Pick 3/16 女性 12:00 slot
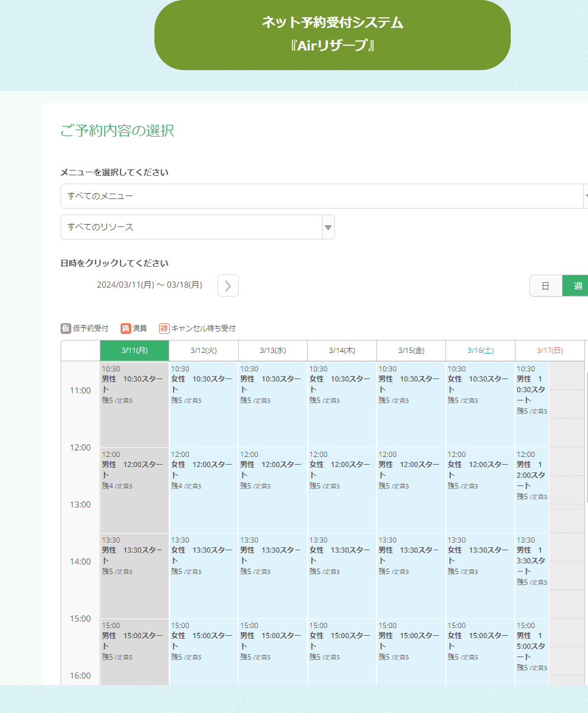588x713 pixels. pyautogui.click(x=480, y=490)
